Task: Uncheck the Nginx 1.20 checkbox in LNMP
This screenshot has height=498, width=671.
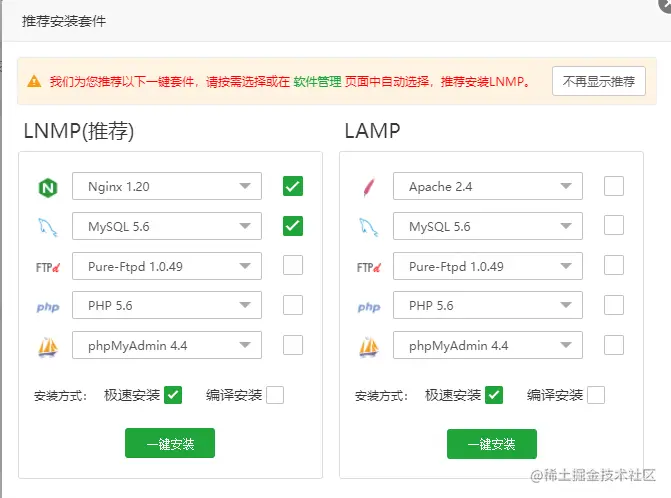Action: click(293, 186)
